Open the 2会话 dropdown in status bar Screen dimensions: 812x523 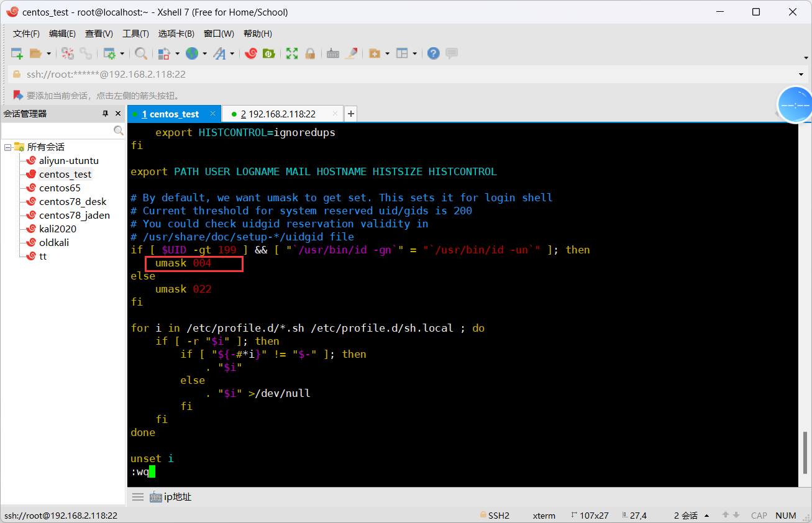[x=690, y=515]
